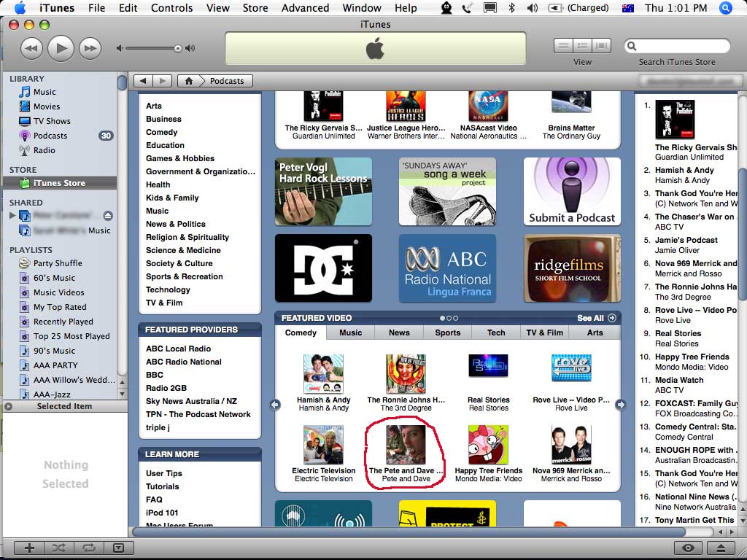This screenshot has height=560, width=747.
Task: Click the browse eye button
Action: point(688,548)
